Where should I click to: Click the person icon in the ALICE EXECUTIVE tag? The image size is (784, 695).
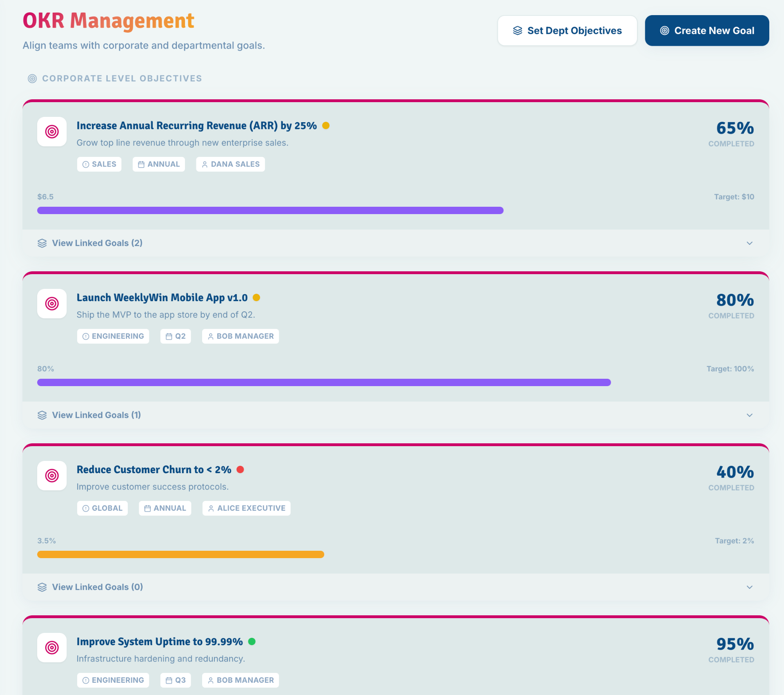(211, 508)
